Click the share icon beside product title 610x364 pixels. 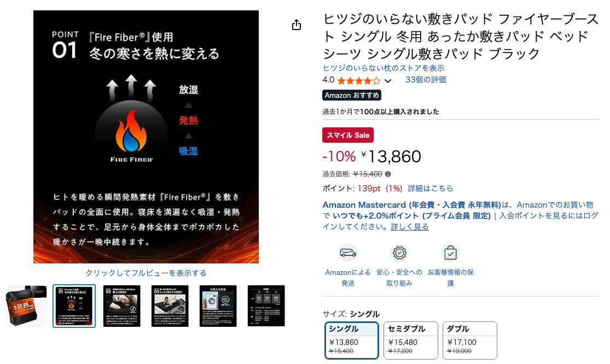point(297,25)
